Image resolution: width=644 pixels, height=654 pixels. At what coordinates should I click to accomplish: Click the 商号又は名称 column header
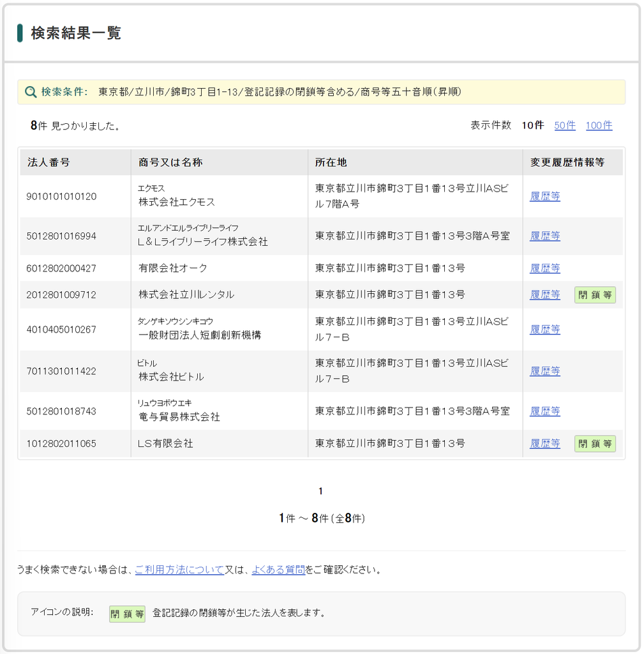click(x=170, y=162)
